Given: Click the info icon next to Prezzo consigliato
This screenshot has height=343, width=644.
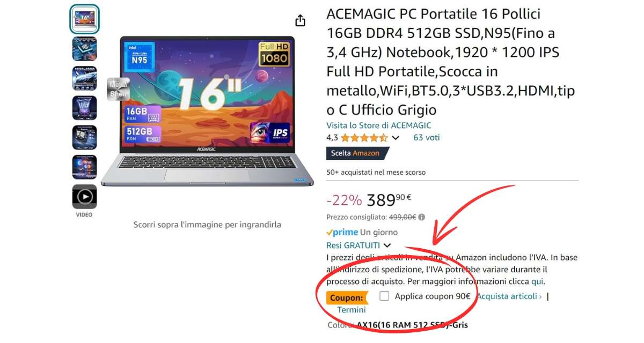Looking at the screenshot, I should click(x=422, y=217).
